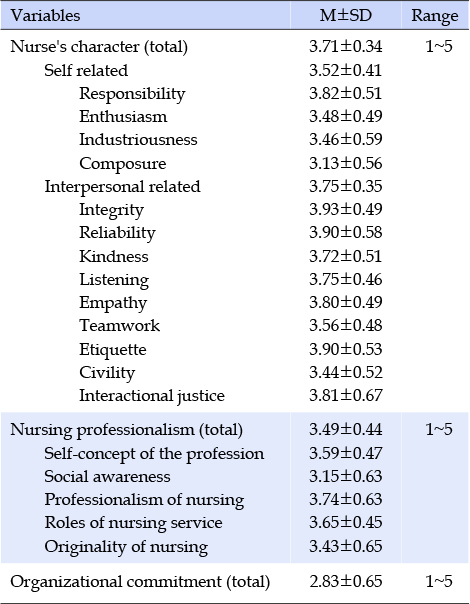Click the Kindness value 3.72±0.51
470x604 pixels.
click(x=346, y=256)
